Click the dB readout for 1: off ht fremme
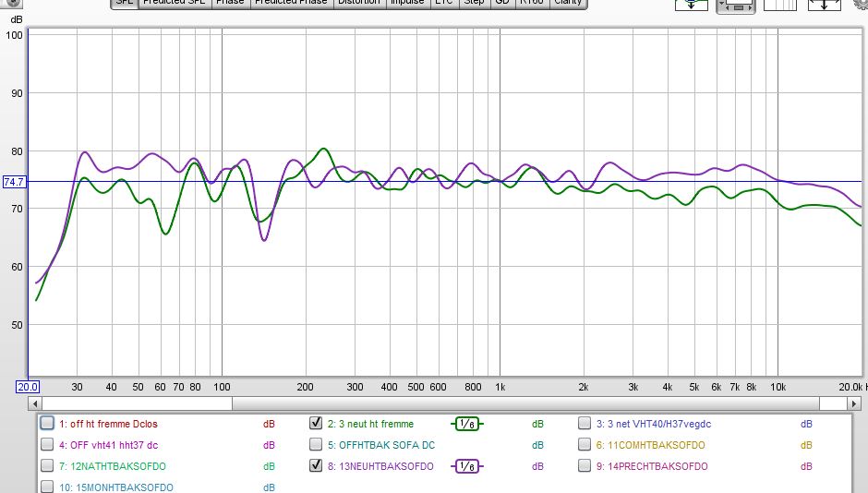The width and height of the screenshot is (868, 493). pos(269,425)
